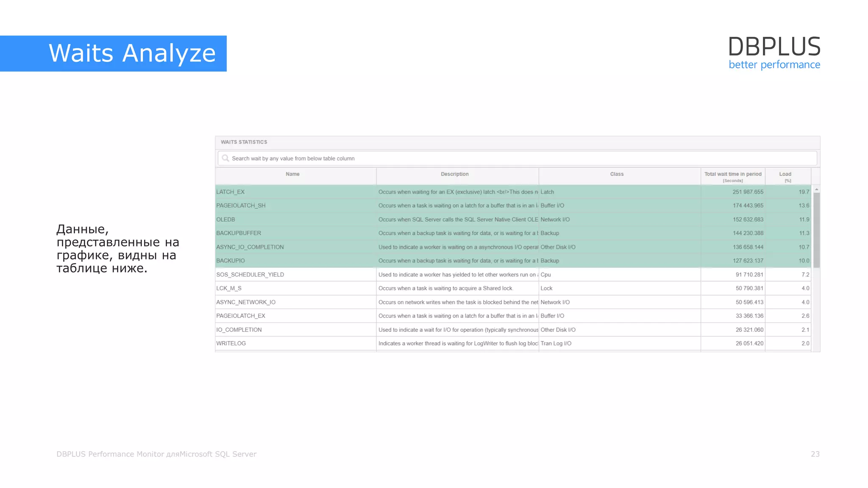Image resolution: width=868 pixels, height=488 pixels.
Task: Click the wait search input field
Action: click(x=517, y=158)
